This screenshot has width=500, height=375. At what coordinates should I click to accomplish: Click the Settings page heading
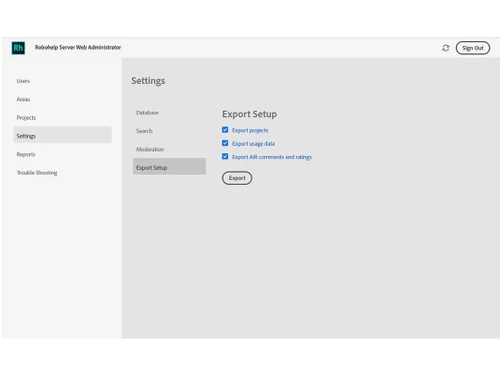pyautogui.click(x=148, y=81)
